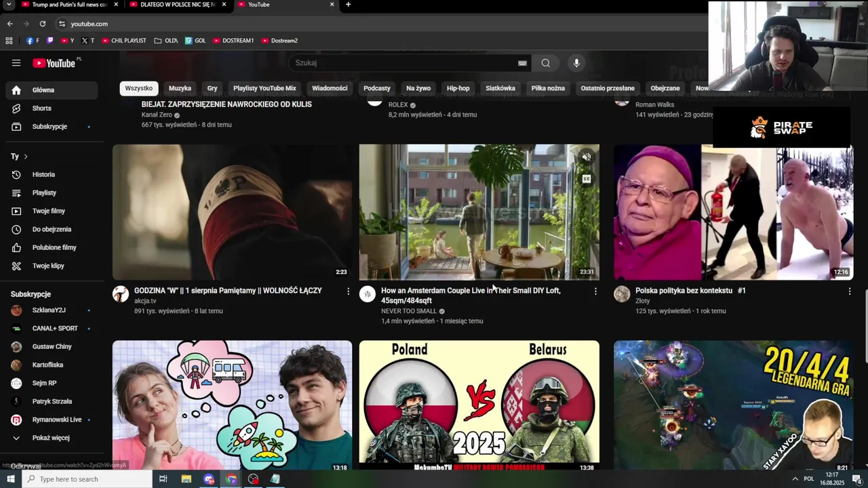The width and height of the screenshot is (868, 488).
Task: Select the Ostatnio przesłane filter chip
Action: click(x=608, y=88)
